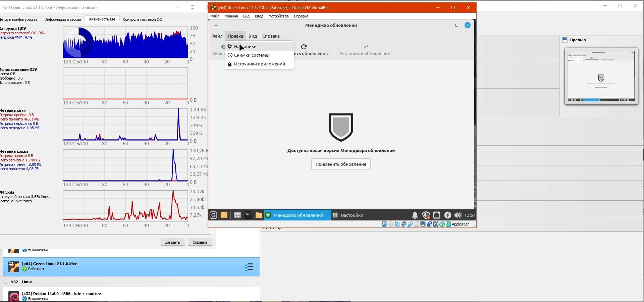Click Закрыть button in session information window
Screen dimensions: 644x302
[173, 242]
